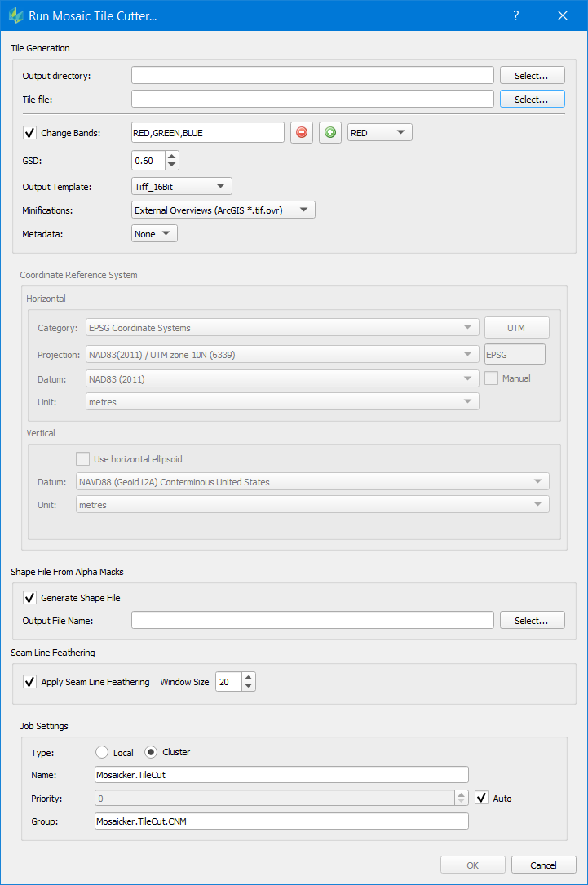
Task: Uncheck the Change Bands checkbox
Action: 30,133
